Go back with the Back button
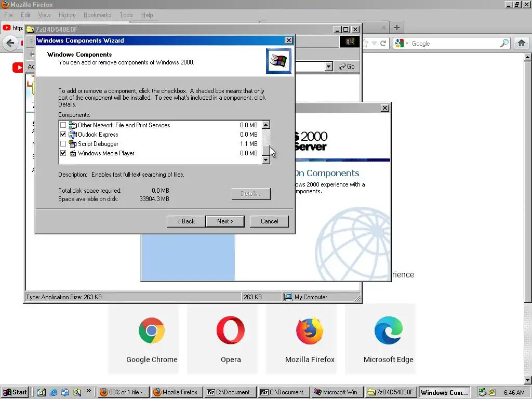This screenshot has height=399, width=532. [186, 221]
